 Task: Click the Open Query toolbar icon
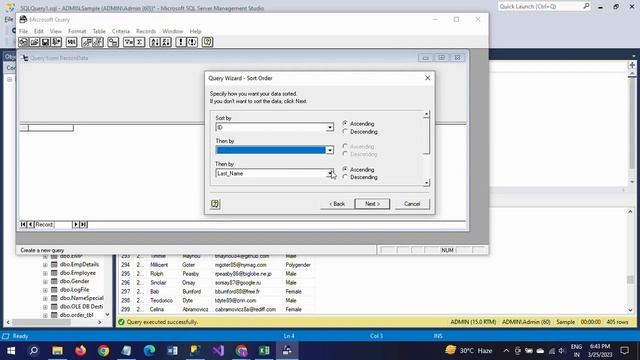point(34,42)
